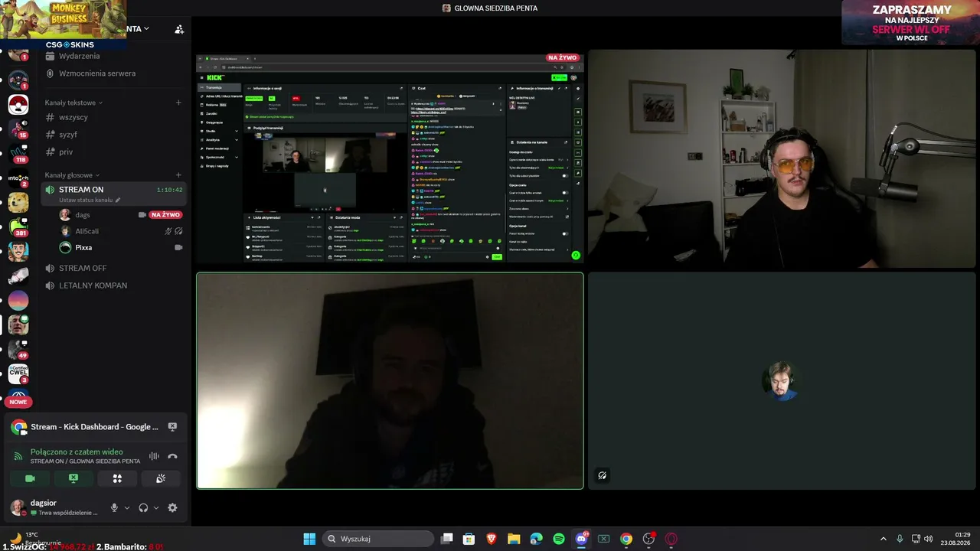
Task: Open the soundboard button
Action: pyautogui.click(x=161, y=478)
